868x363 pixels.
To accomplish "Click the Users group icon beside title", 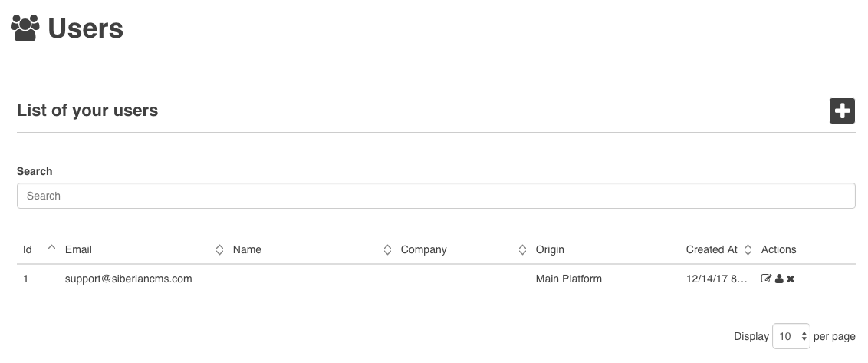I will coord(25,28).
